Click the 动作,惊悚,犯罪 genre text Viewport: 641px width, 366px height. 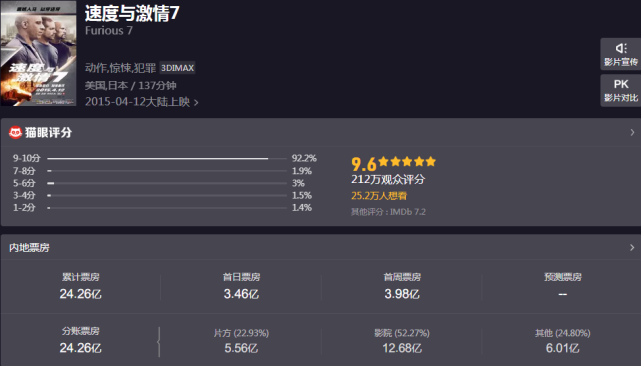tap(121, 68)
